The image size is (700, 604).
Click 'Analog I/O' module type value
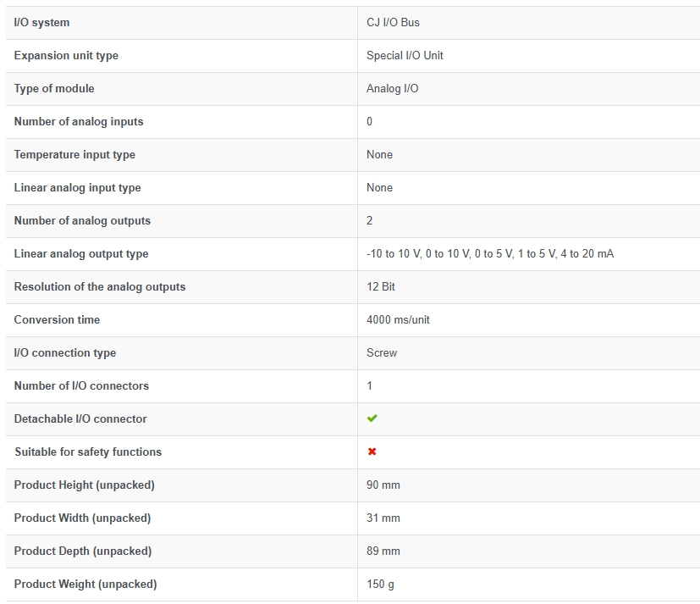pos(393,88)
